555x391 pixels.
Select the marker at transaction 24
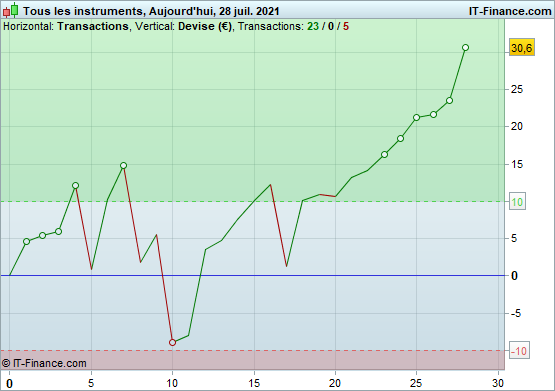[x=400, y=138]
